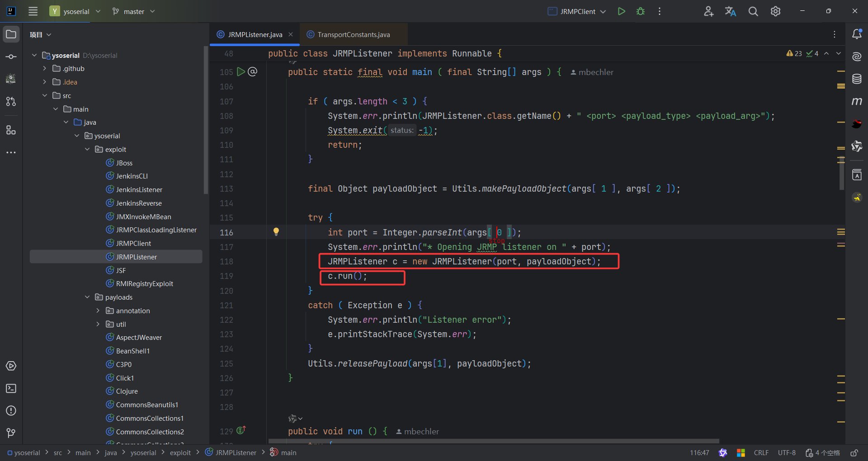Open the Database tool window
868x461 pixels.
point(857,79)
